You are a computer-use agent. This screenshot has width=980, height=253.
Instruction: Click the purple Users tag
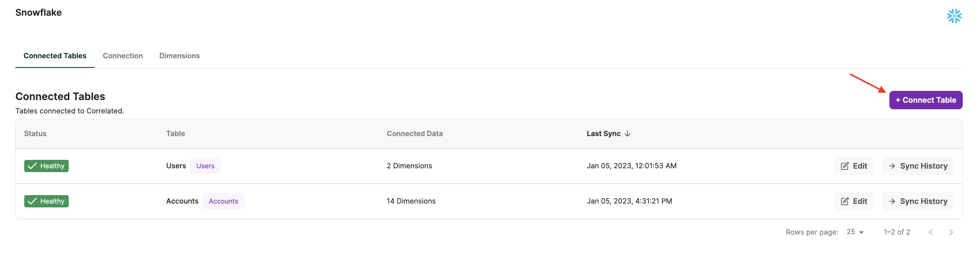point(205,166)
